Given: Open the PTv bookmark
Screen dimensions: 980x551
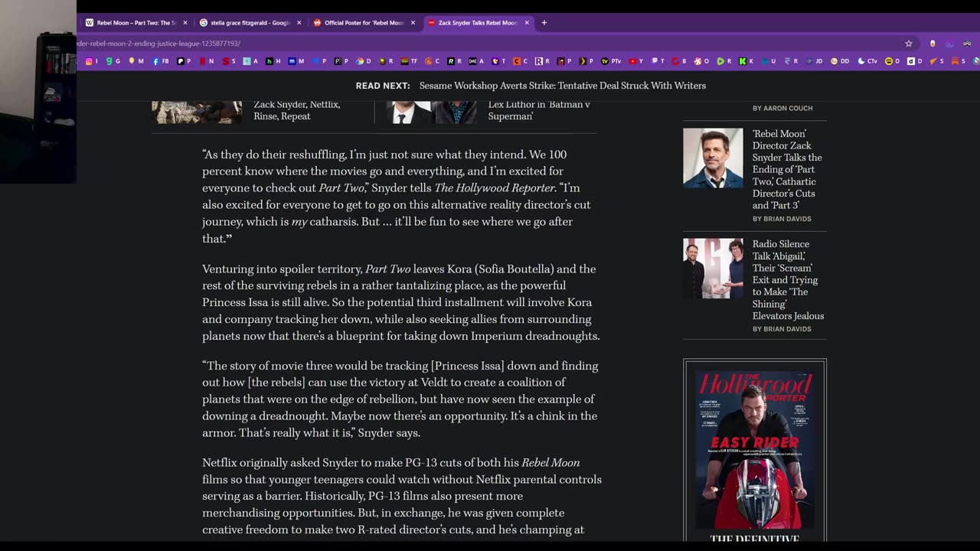Looking at the screenshot, I should click(611, 61).
